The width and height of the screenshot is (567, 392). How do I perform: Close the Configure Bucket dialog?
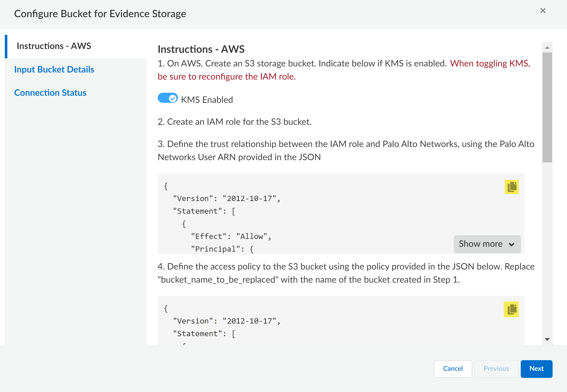coord(542,11)
